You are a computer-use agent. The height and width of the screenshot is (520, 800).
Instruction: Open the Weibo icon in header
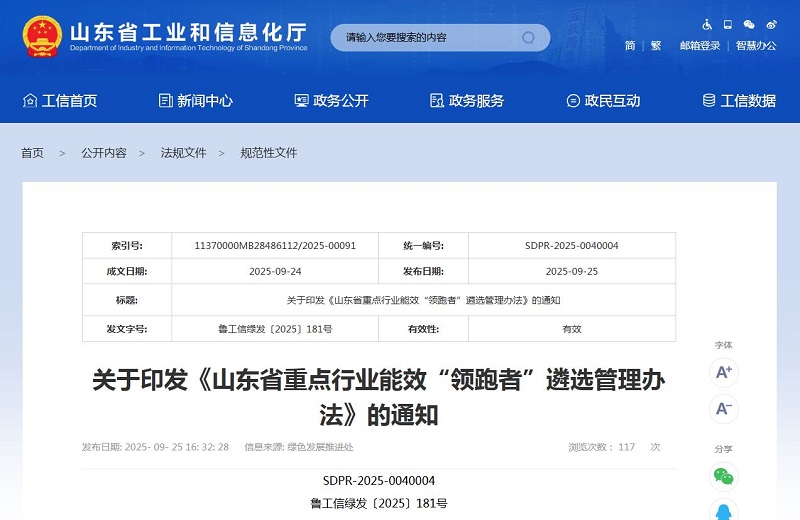point(771,24)
